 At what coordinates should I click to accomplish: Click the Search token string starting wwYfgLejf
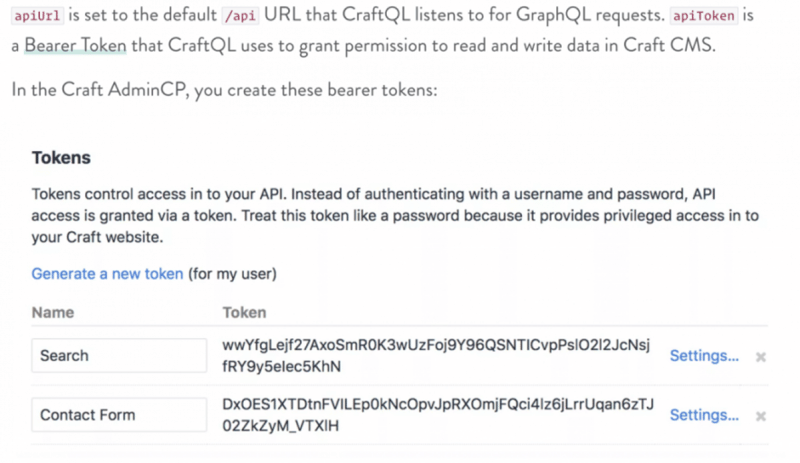point(436,356)
